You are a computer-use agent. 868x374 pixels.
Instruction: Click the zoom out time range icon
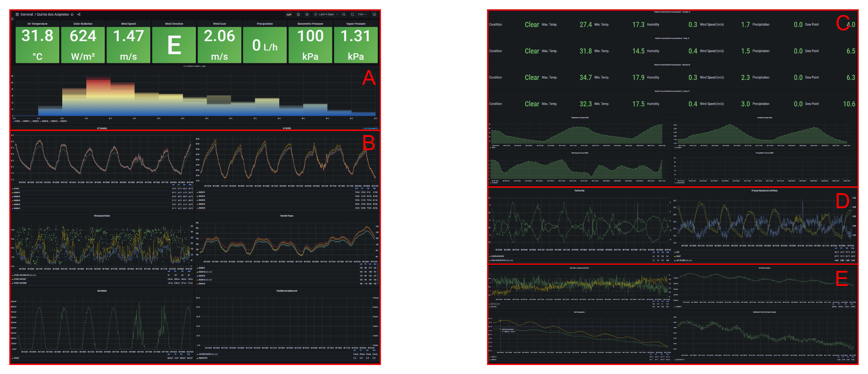344,14
